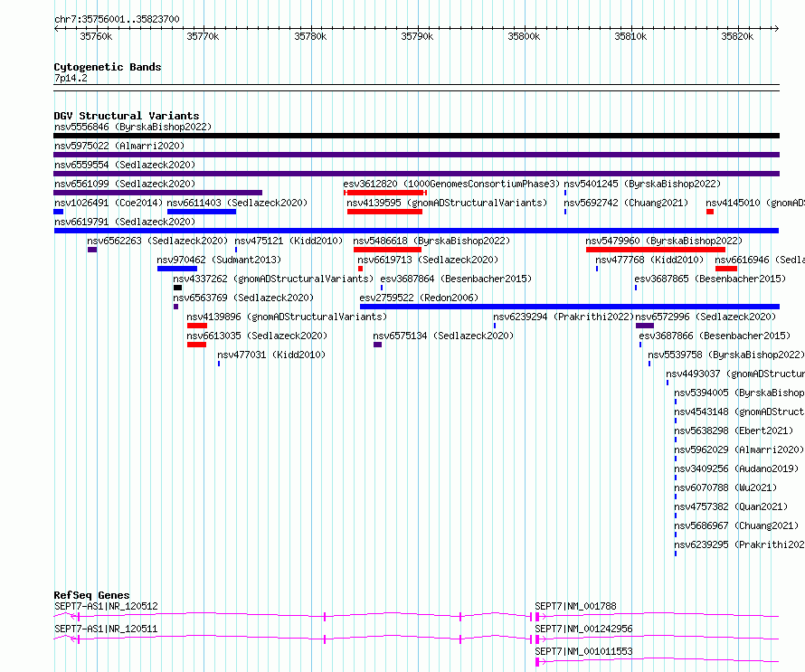Select the black nsv4337262 variant bar
The height and width of the screenshot is (672, 805).
click(177, 288)
